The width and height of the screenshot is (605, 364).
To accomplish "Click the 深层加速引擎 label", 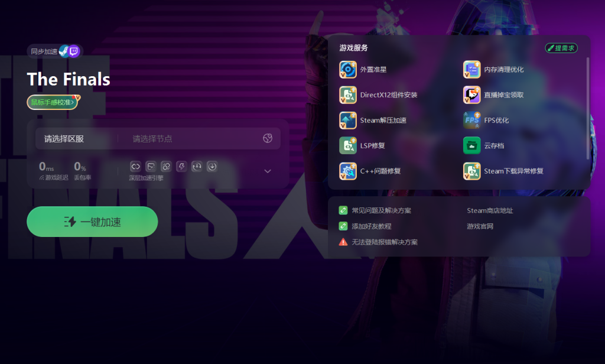I will pyautogui.click(x=146, y=178).
